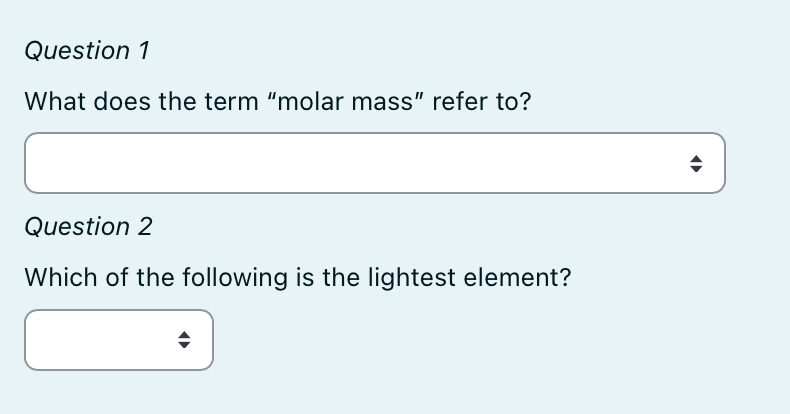Viewport: 790px width, 414px height.
Task: Open the molar mass answer dropdown
Action: (375, 163)
